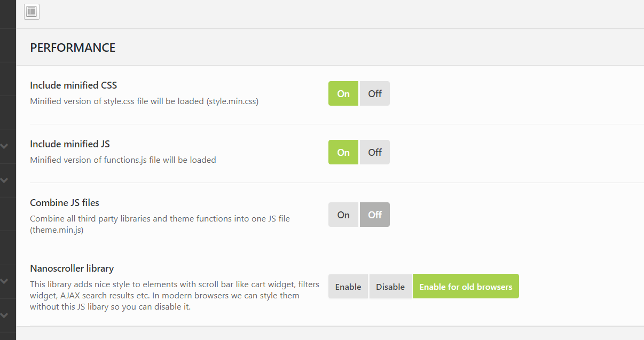Switch Include minified JS to On
This screenshot has width=644, height=340.
343,152
